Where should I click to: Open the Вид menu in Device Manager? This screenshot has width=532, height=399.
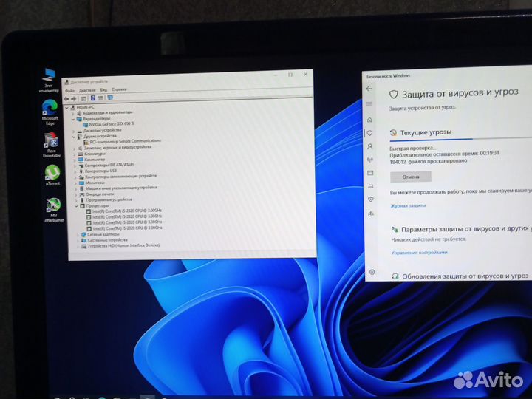(103, 89)
